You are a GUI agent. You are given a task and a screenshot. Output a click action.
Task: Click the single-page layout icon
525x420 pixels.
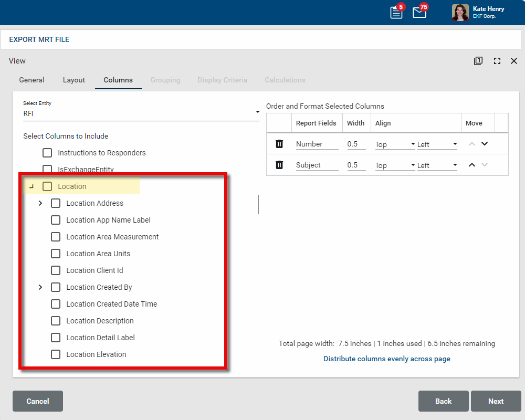(478, 61)
